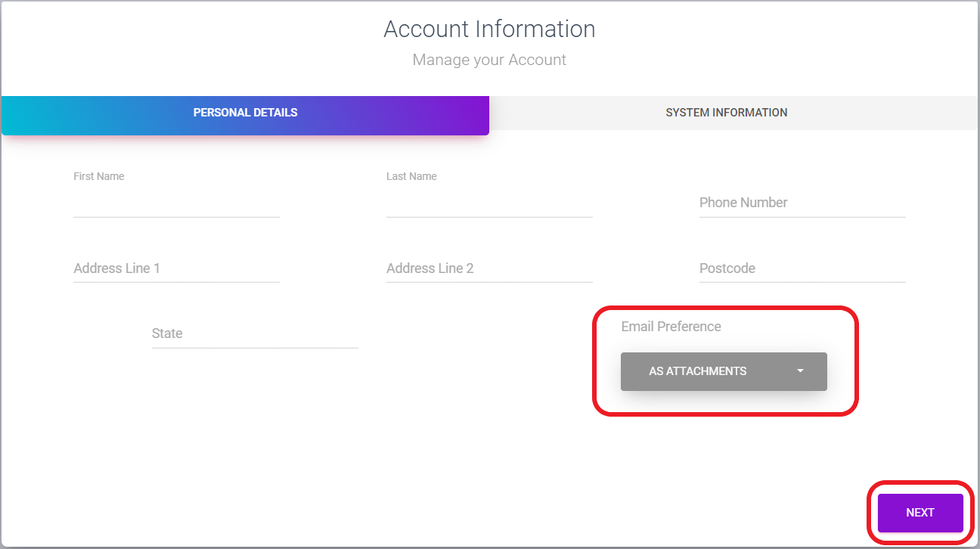Viewport: 980px width, 549px height.
Task: Click the underline beneath the State field
Action: pos(254,348)
